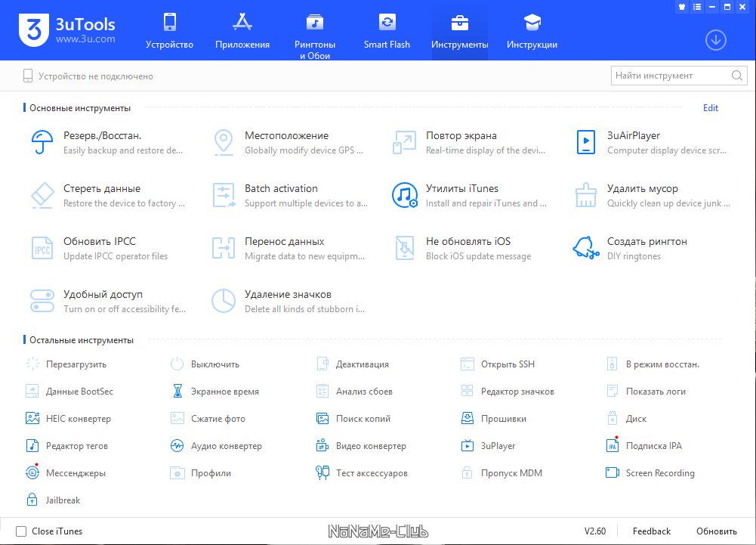
Task: Click Диск tool
Action: point(626,419)
